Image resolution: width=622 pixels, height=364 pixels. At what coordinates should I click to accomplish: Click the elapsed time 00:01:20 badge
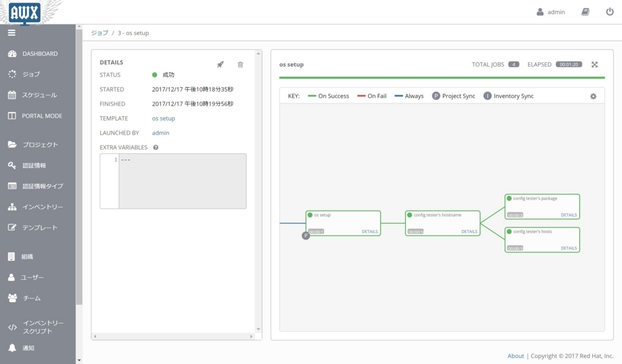click(569, 64)
